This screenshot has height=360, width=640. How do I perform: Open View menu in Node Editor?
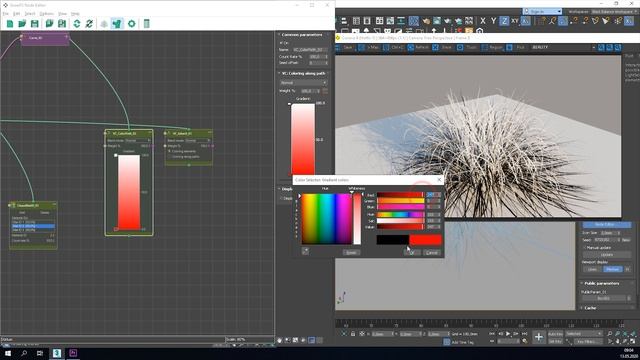[62, 14]
